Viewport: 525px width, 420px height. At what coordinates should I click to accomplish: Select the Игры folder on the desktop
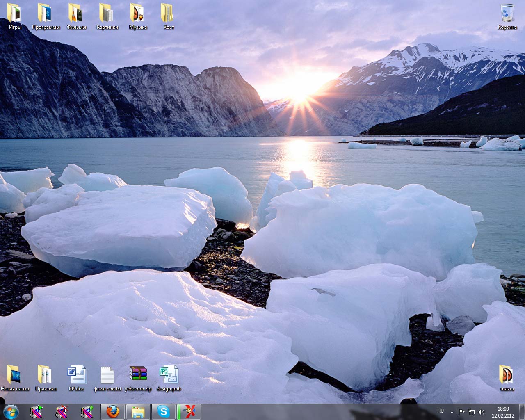tap(15, 16)
